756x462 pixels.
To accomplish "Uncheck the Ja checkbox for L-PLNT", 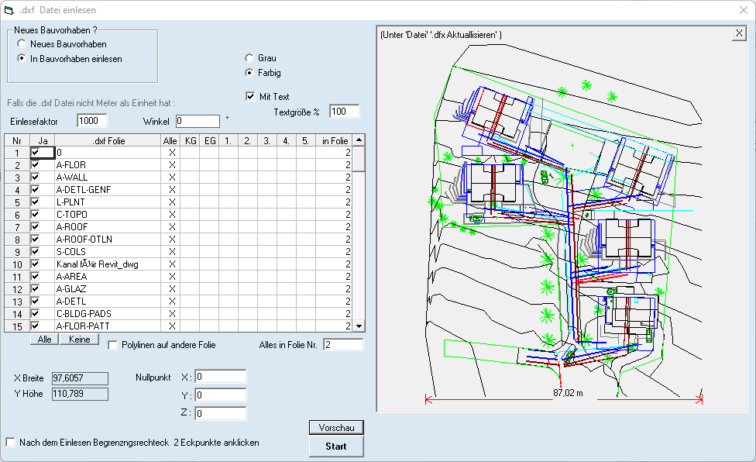I will [x=35, y=202].
